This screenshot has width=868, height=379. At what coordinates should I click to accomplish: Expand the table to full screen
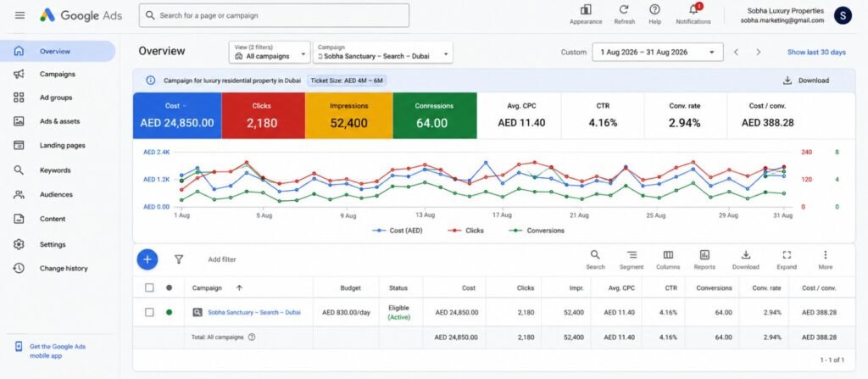(787, 259)
